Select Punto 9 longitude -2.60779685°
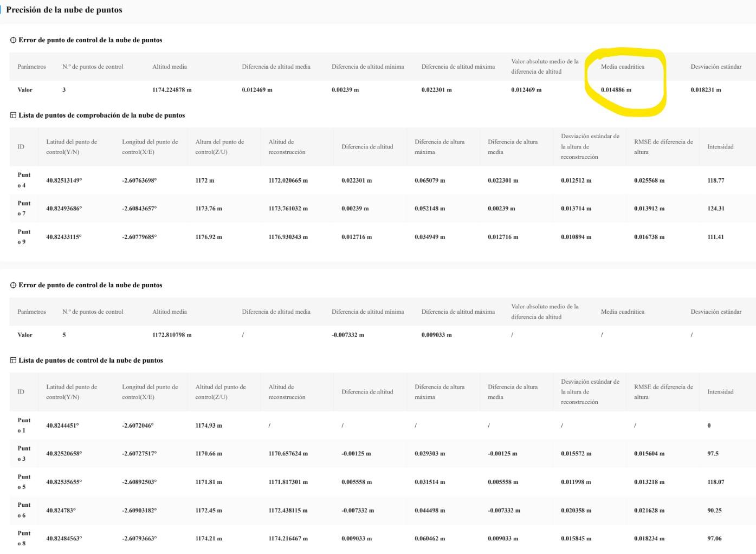756x554 pixels. 139,237
